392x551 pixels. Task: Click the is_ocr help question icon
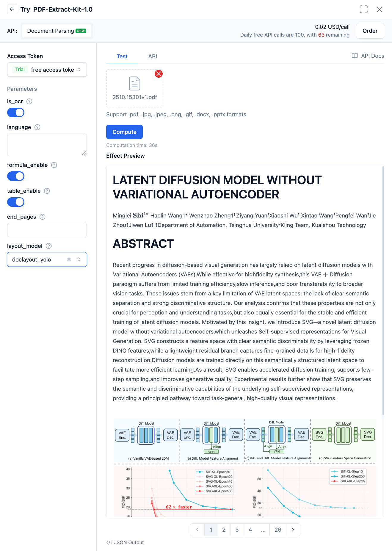(29, 101)
